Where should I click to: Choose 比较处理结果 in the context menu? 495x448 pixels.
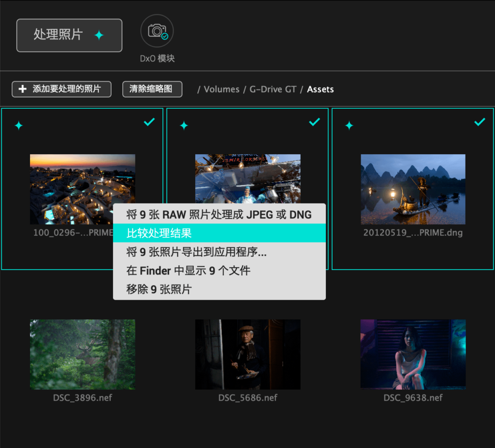[219, 233]
